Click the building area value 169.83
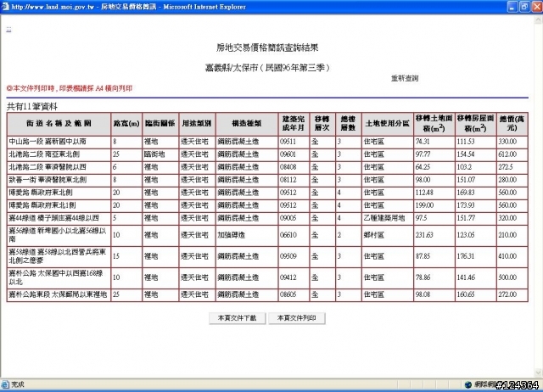The width and height of the screenshot is (543, 392). pos(466,193)
